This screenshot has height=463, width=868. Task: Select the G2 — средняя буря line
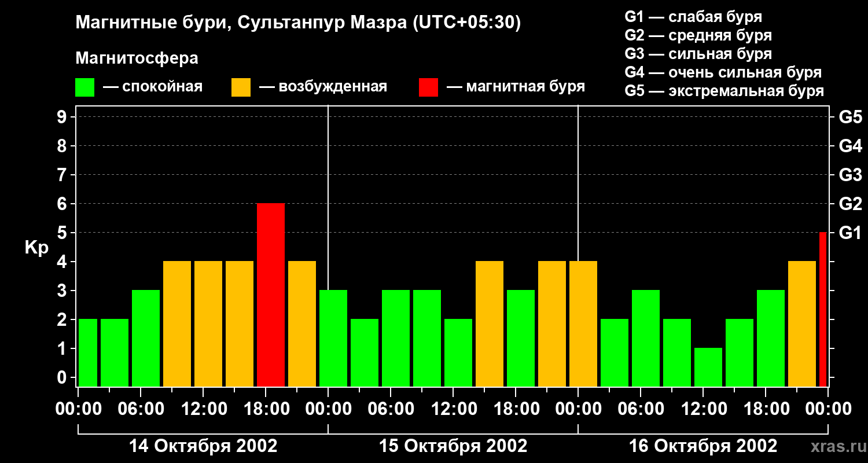[698, 35]
